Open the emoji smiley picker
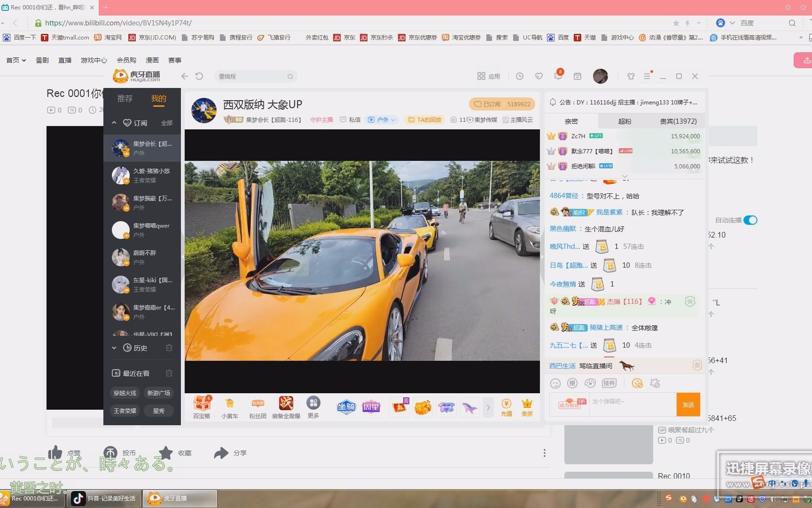This screenshot has width=812, height=508. [x=555, y=383]
